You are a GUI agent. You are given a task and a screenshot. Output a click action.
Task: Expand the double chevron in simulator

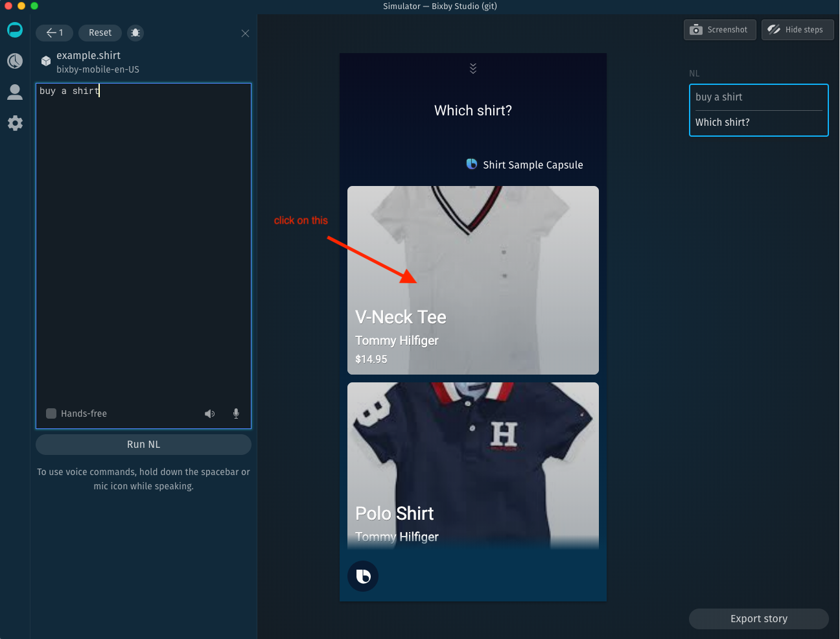click(473, 69)
